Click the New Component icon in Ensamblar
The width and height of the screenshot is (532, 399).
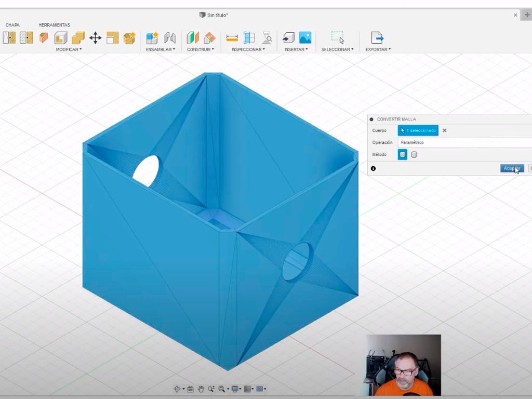point(152,37)
